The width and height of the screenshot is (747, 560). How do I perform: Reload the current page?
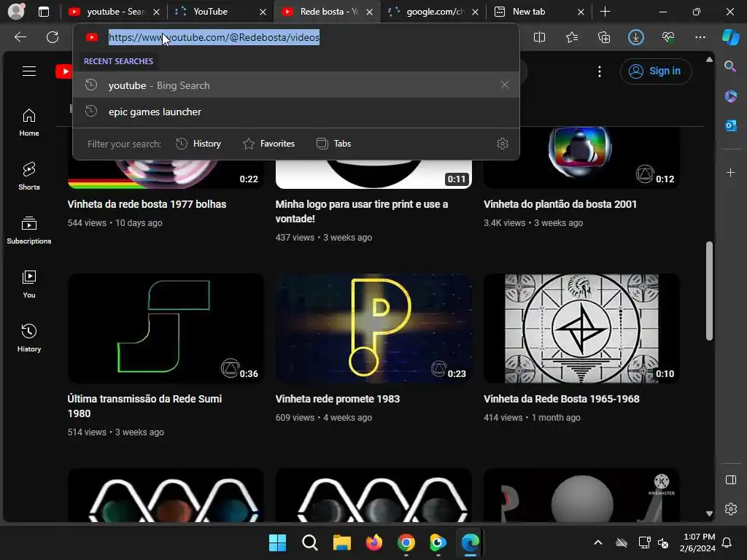[x=53, y=37]
